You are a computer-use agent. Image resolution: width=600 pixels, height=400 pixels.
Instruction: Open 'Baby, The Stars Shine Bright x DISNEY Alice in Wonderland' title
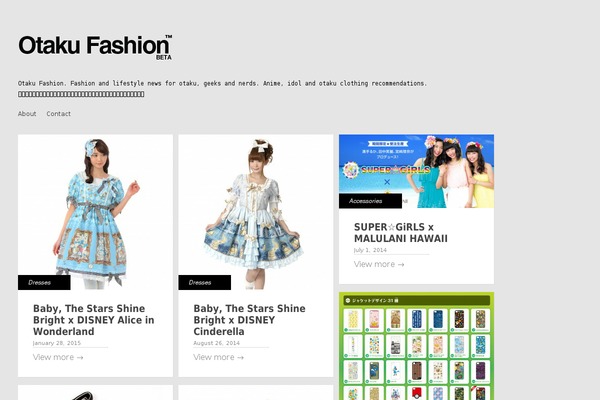coord(94,320)
